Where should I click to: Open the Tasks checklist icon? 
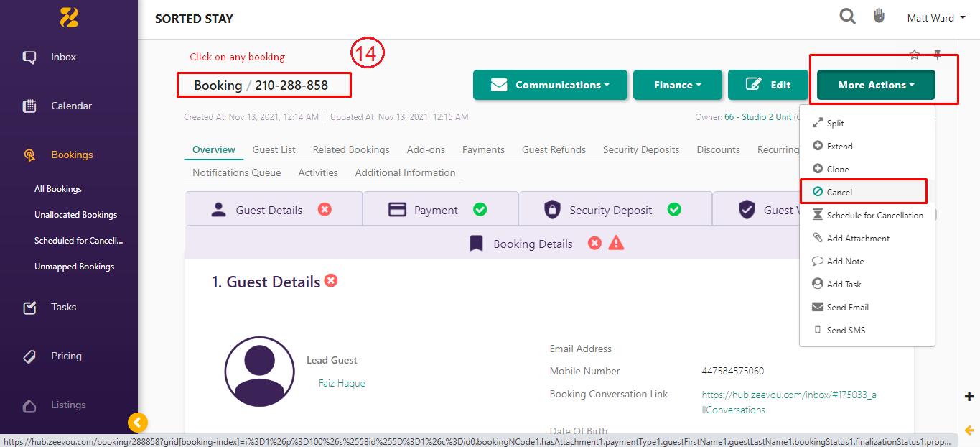pyautogui.click(x=29, y=308)
